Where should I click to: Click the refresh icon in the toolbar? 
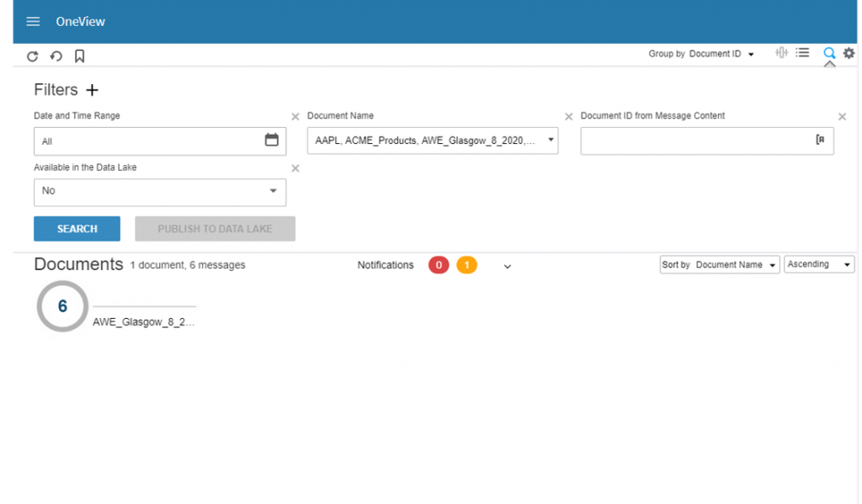click(x=33, y=56)
